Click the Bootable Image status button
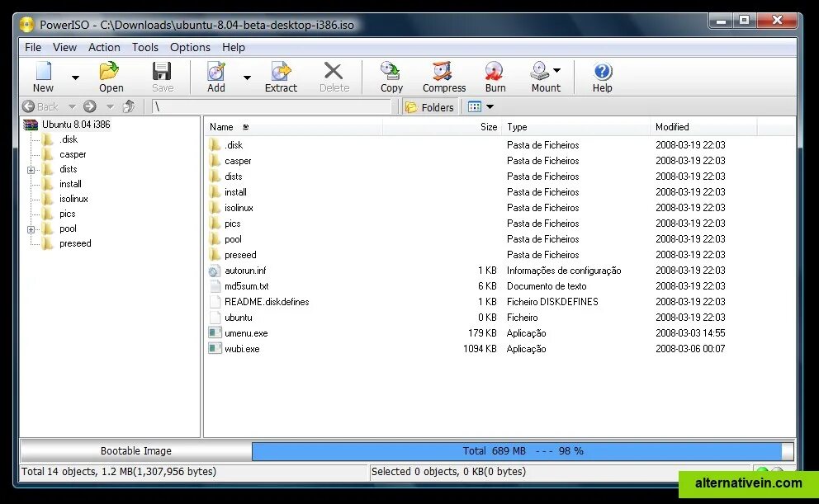819x504 pixels. (136, 450)
